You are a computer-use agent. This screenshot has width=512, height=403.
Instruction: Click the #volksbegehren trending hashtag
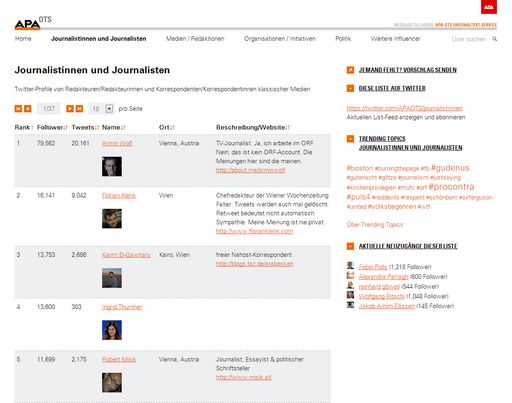[x=392, y=207]
